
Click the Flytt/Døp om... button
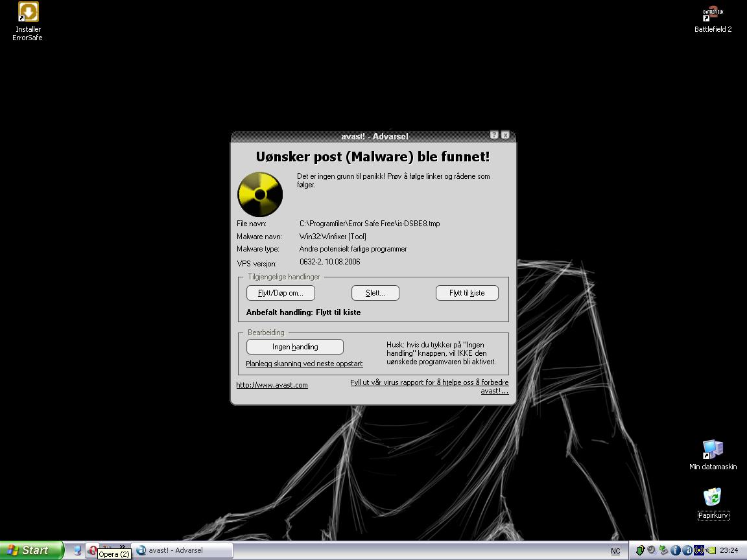pyautogui.click(x=281, y=293)
